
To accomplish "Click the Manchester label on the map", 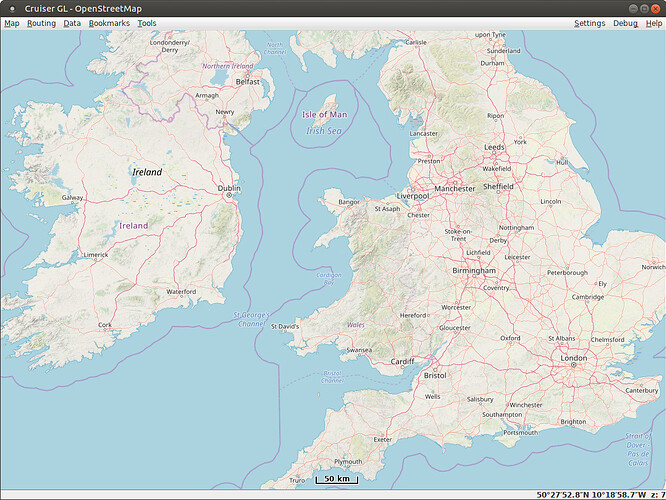I will point(454,189).
